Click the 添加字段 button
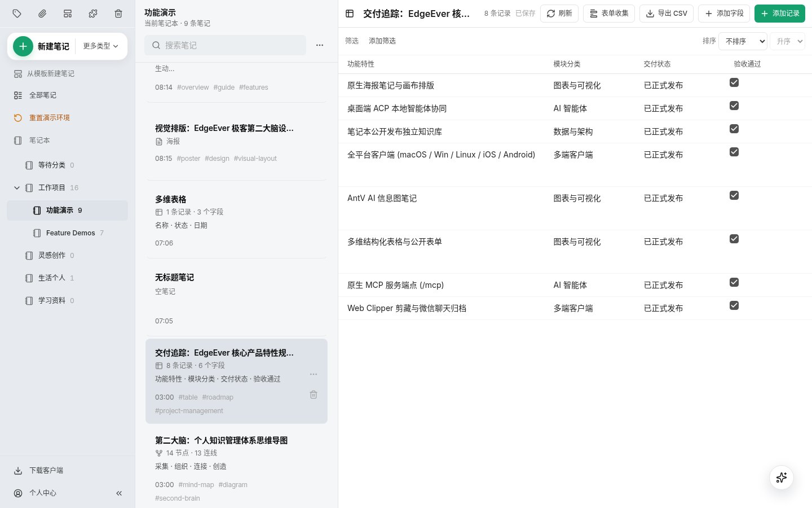This screenshot has height=508, width=812. click(x=724, y=14)
